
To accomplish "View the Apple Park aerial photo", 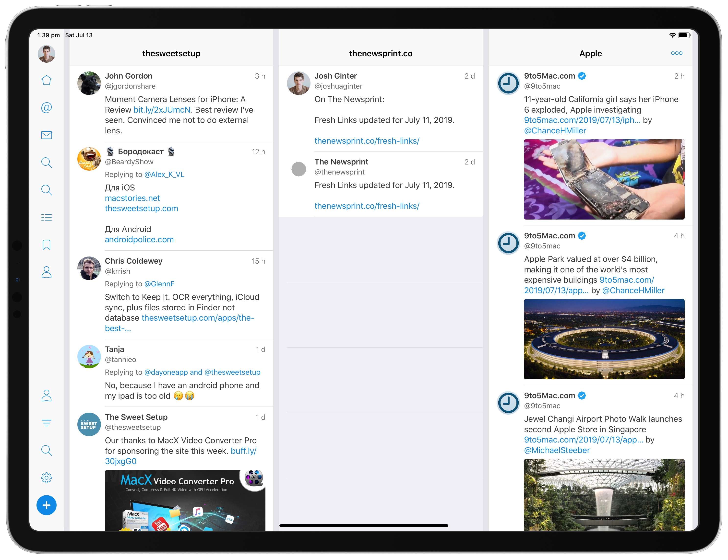I will 604,339.
